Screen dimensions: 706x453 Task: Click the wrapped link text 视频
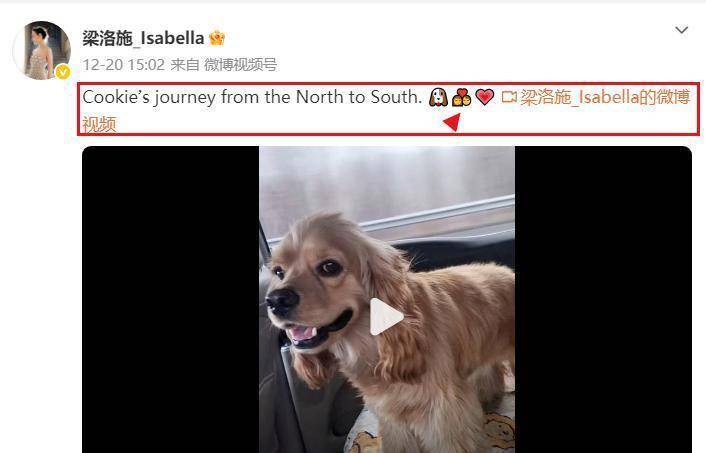(x=99, y=124)
